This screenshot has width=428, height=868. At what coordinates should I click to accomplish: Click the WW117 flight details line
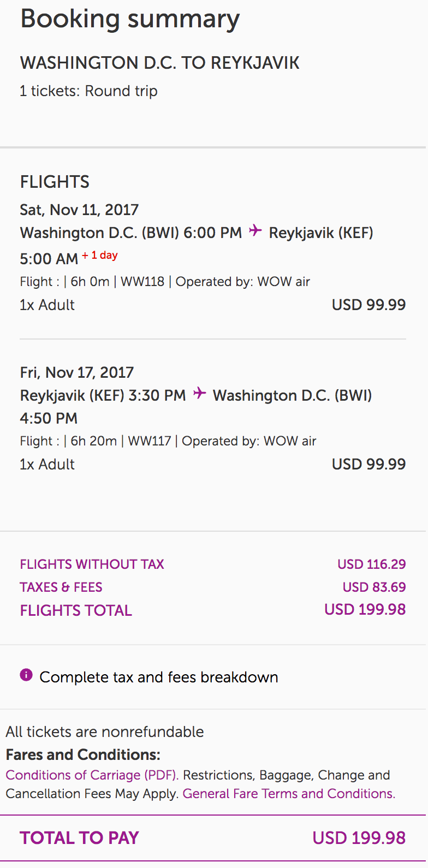[x=168, y=441]
